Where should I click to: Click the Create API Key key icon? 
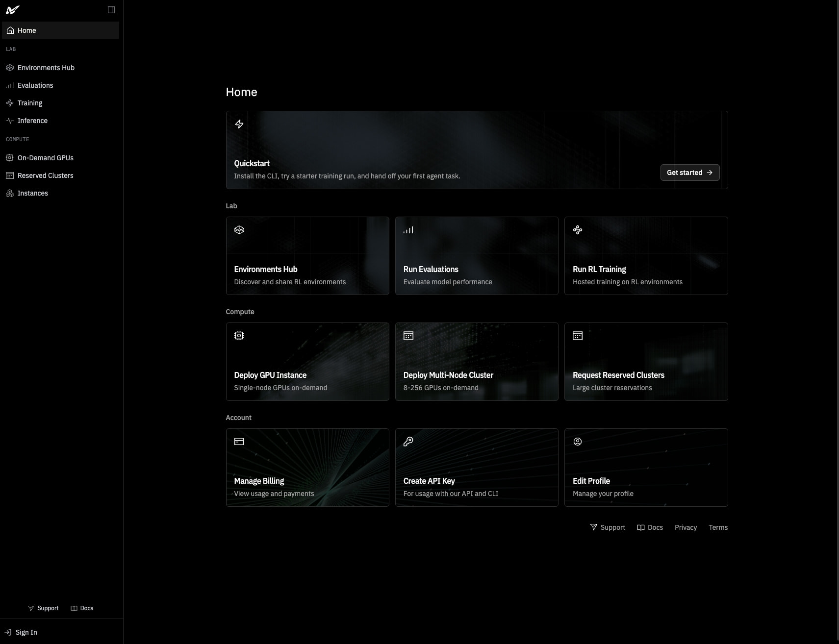408,442
